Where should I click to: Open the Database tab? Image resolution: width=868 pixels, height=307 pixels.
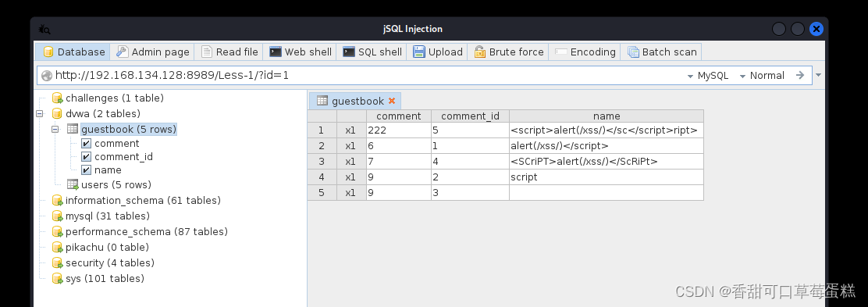coord(73,52)
